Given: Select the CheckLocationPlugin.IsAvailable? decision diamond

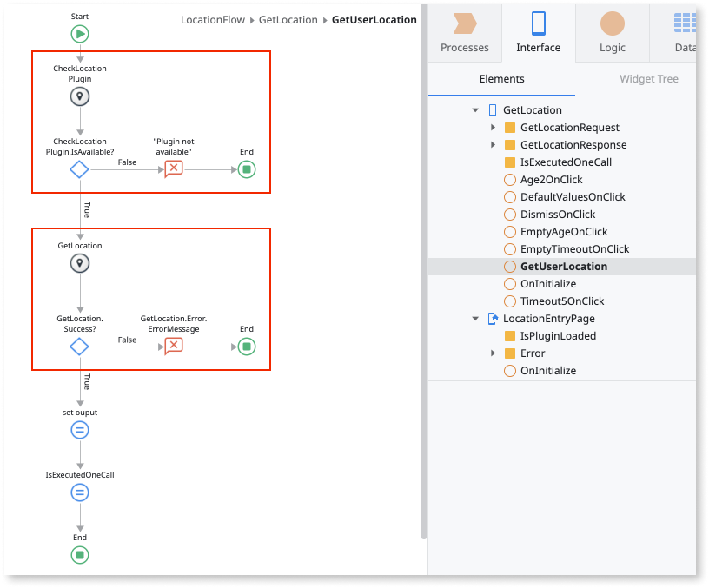Looking at the screenshot, I should [x=79, y=169].
